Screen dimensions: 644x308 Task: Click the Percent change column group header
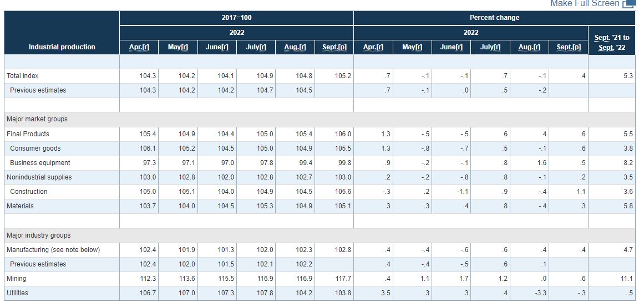[x=494, y=18]
